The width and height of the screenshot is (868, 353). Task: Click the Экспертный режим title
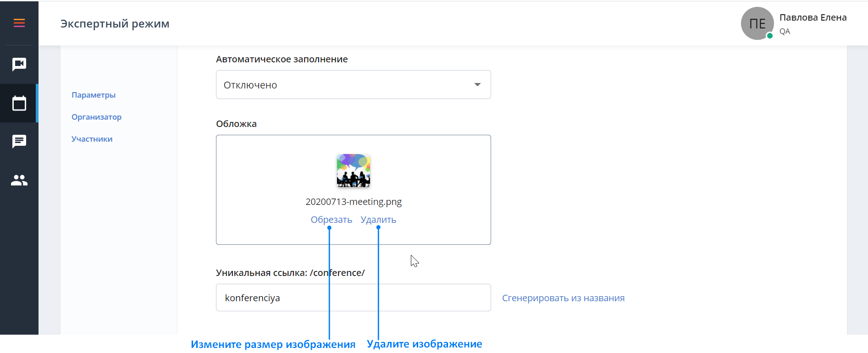pyautogui.click(x=115, y=24)
